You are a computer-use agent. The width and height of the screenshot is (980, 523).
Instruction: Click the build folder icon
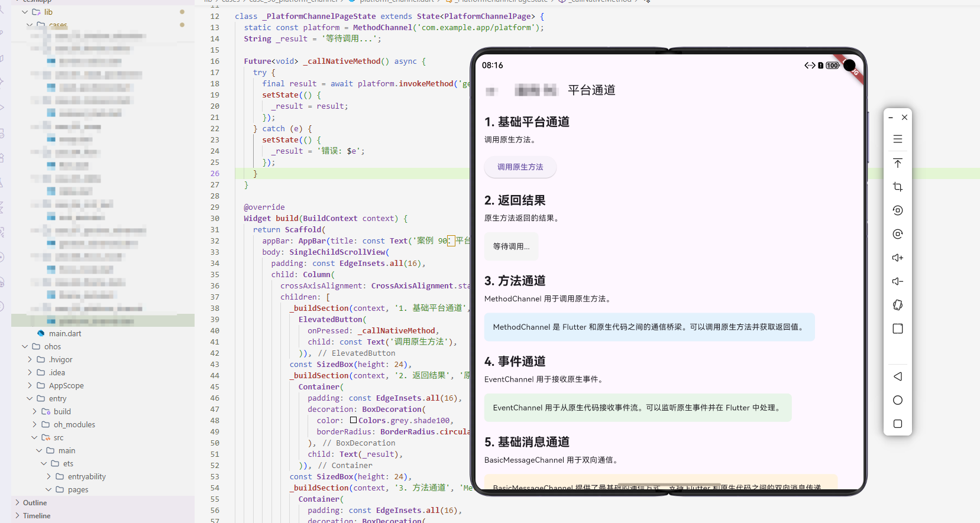[x=46, y=411]
